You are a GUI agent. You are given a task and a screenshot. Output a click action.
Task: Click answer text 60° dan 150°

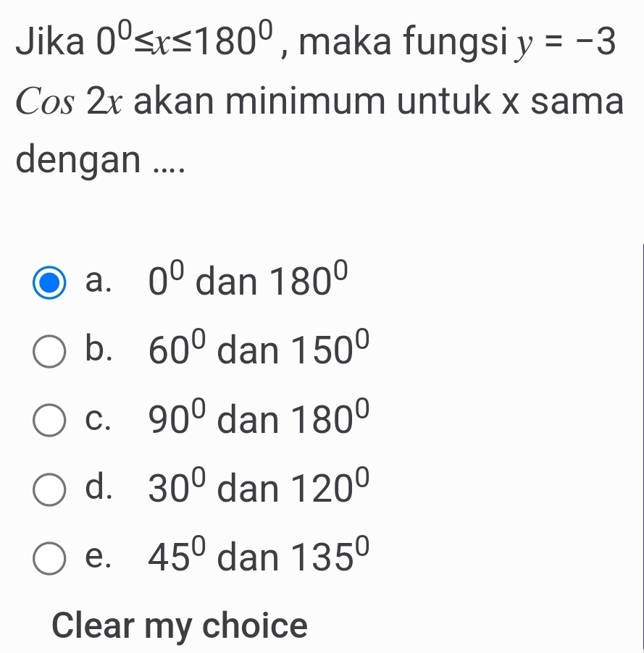click(x=259, y=351)
